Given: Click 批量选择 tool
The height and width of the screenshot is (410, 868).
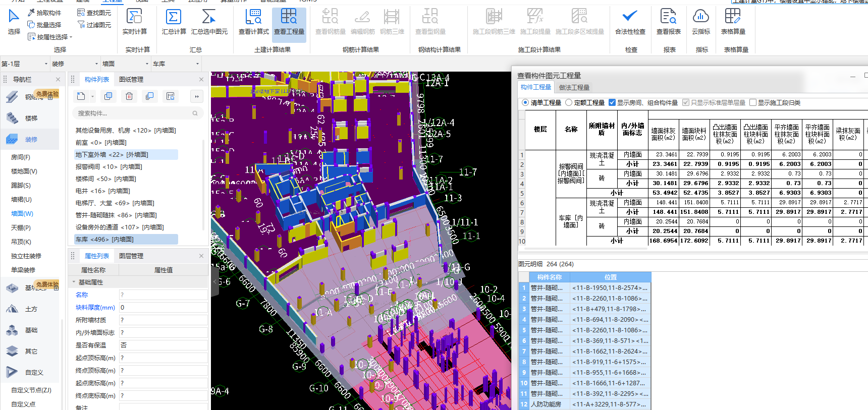Looking at the screenshot, I should pos(44,25).
